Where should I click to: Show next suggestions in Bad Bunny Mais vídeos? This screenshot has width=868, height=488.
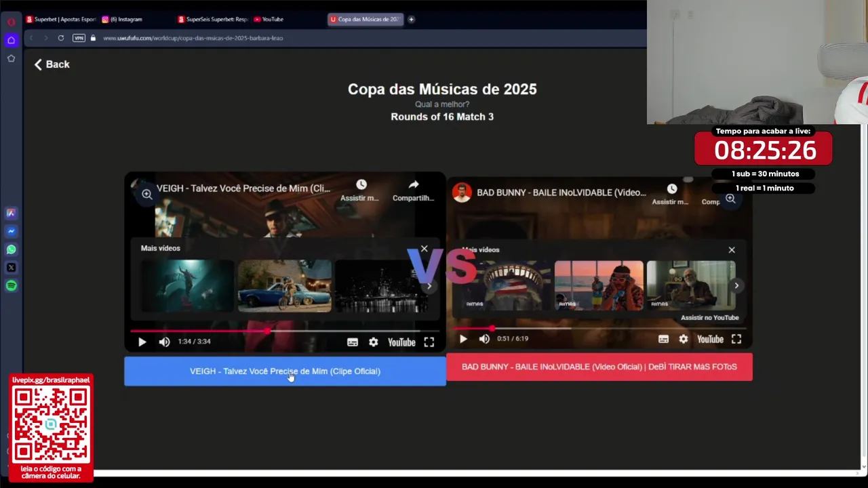[x=736, y=286]
